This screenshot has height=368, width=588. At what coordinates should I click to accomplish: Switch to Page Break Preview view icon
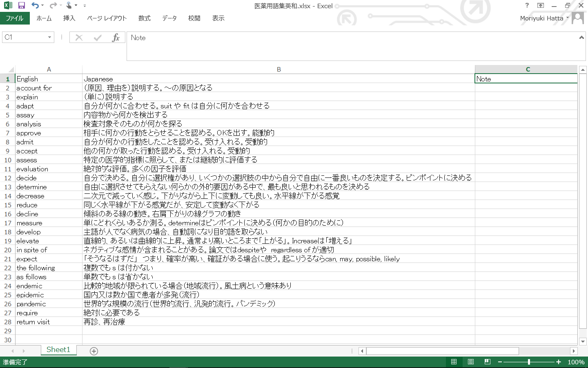(x=487, y=362)
